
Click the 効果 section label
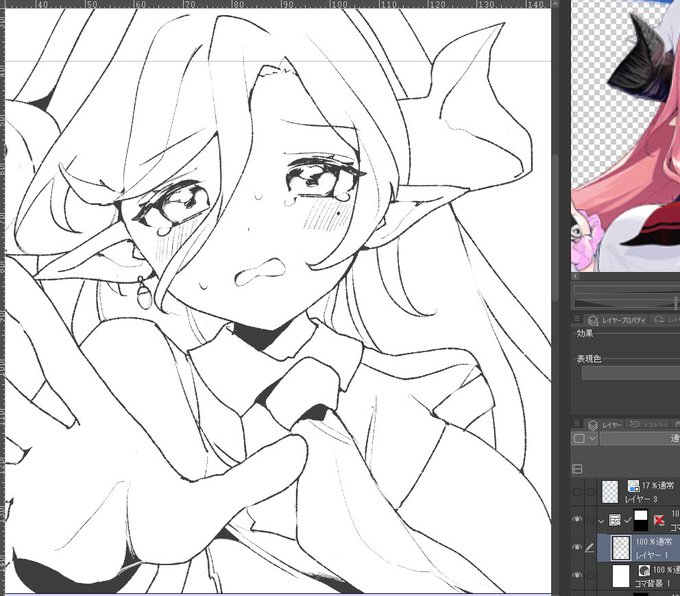pos(585,333)
